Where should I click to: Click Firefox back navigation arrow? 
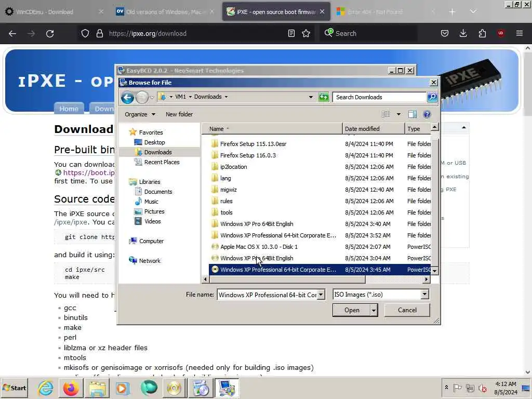[12, 34]
